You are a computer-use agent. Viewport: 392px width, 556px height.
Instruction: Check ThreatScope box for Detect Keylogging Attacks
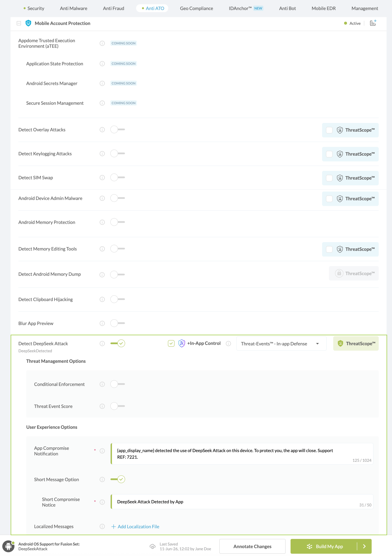tap(329, 154)
